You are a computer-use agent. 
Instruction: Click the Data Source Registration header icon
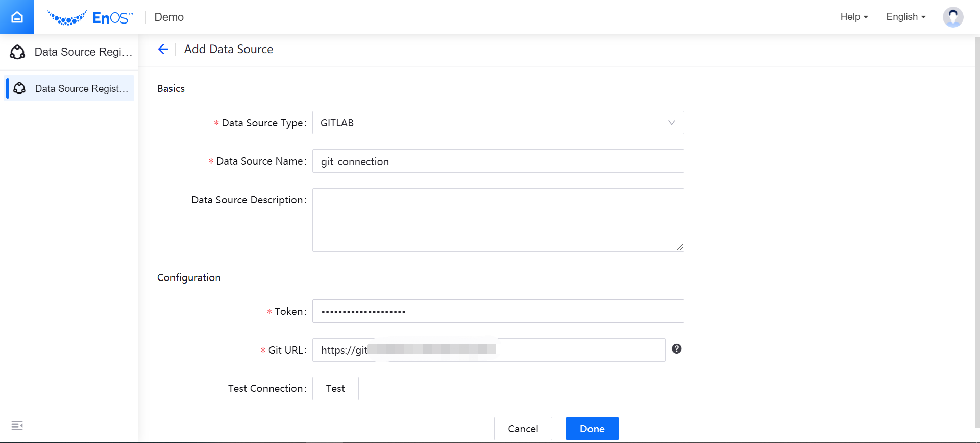[x=17, y=52]
